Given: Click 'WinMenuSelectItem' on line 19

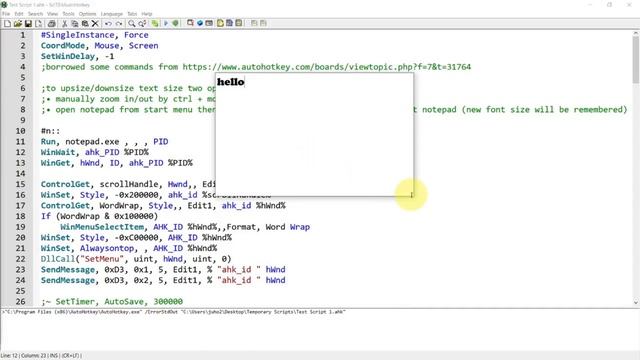Looking at the screenshot, I should (102, 227).
